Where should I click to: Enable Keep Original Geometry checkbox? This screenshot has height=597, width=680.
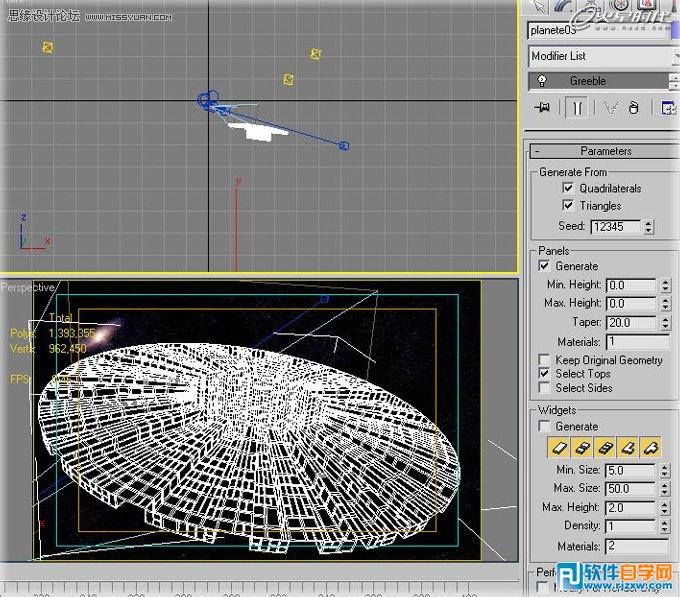544,359
